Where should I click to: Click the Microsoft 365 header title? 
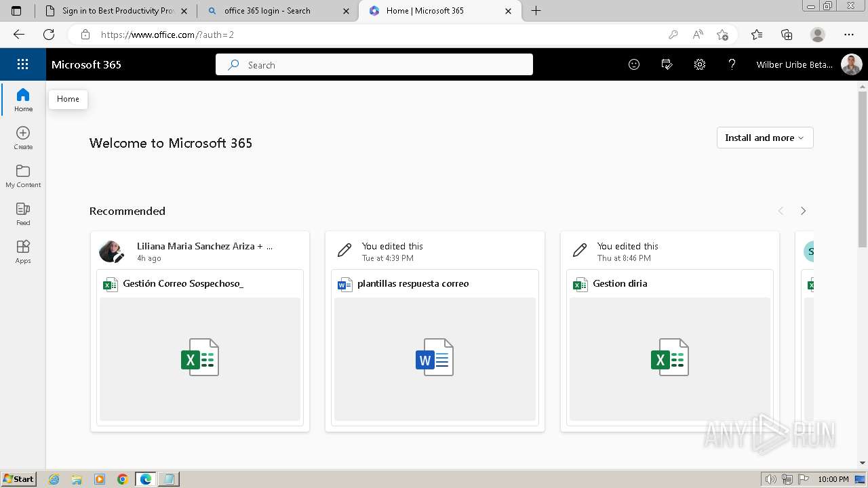pos(86,64)
